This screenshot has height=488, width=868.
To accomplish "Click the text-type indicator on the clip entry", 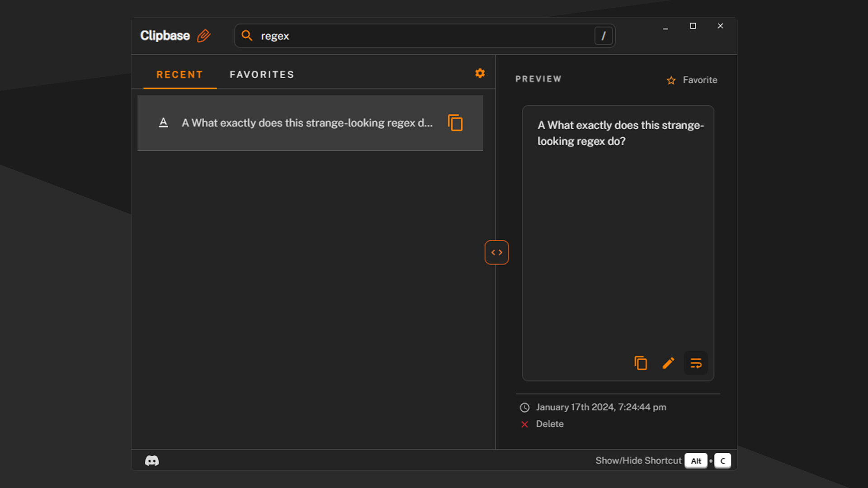I will pos(163,122).
